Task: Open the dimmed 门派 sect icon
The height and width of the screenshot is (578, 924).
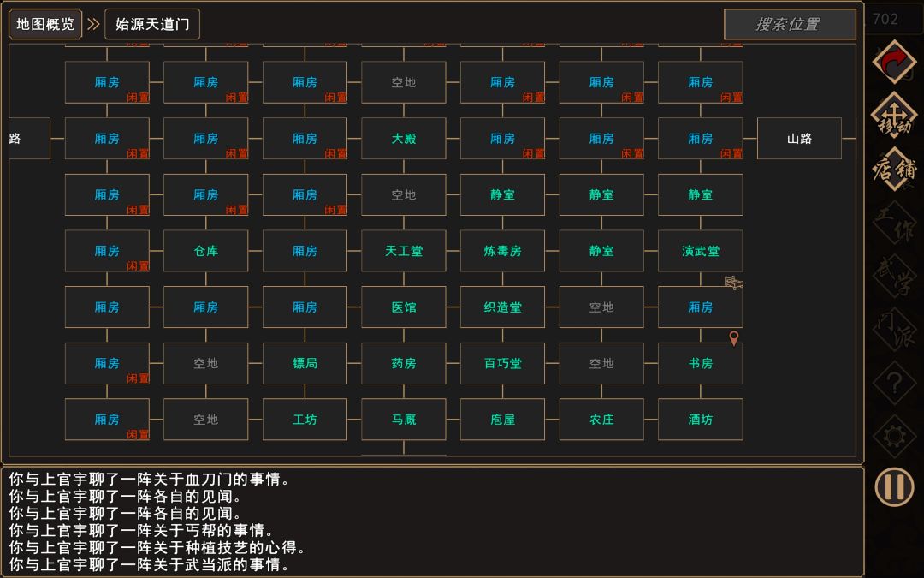Action: [895, 329]
